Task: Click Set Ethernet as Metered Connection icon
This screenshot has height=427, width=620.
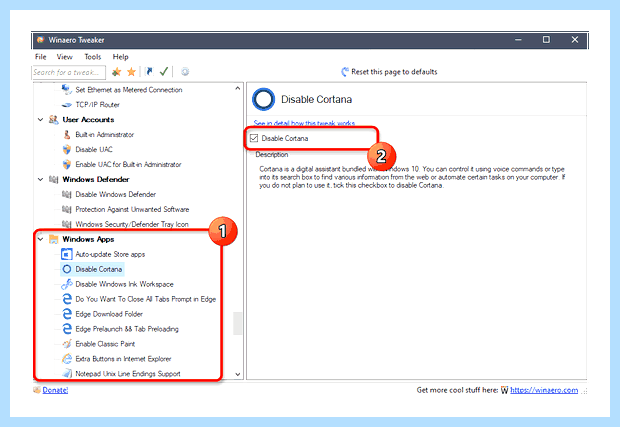Action: pos(66,90)
